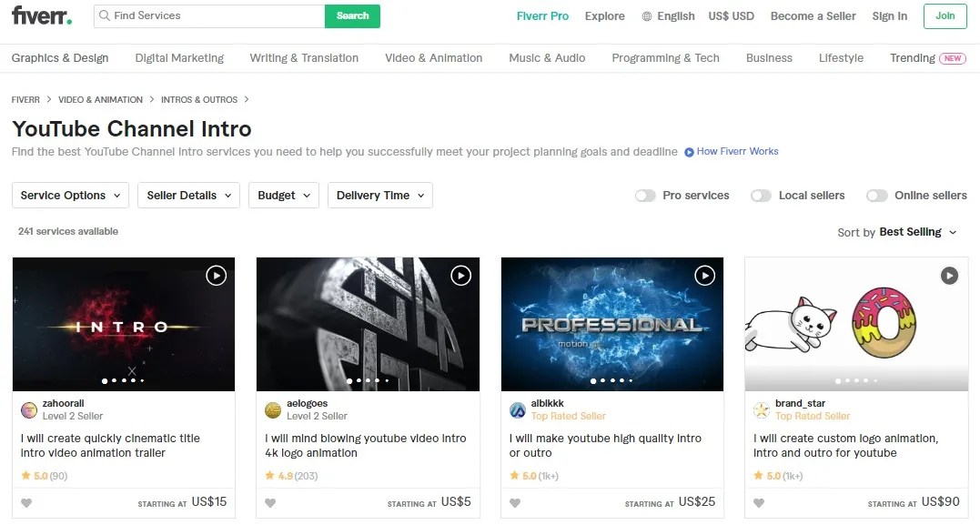Screen dimensions: 980x525
Task: Enable Online sellers filter
Action: [x=876, y=196]
